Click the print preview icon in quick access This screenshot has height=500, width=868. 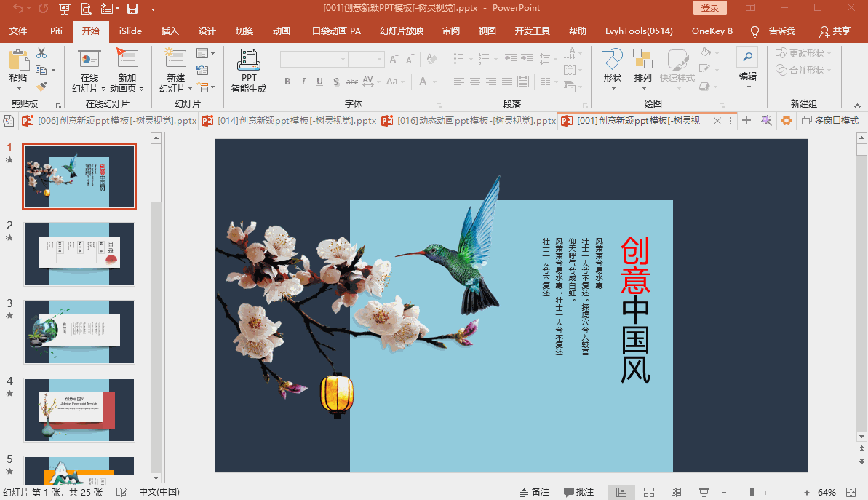point(86,8)
